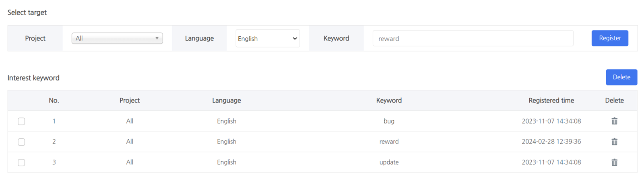Expand the Language dropdown set to English
The width and height of the screenshot is (644, 179).
click(x=267, y=39)
